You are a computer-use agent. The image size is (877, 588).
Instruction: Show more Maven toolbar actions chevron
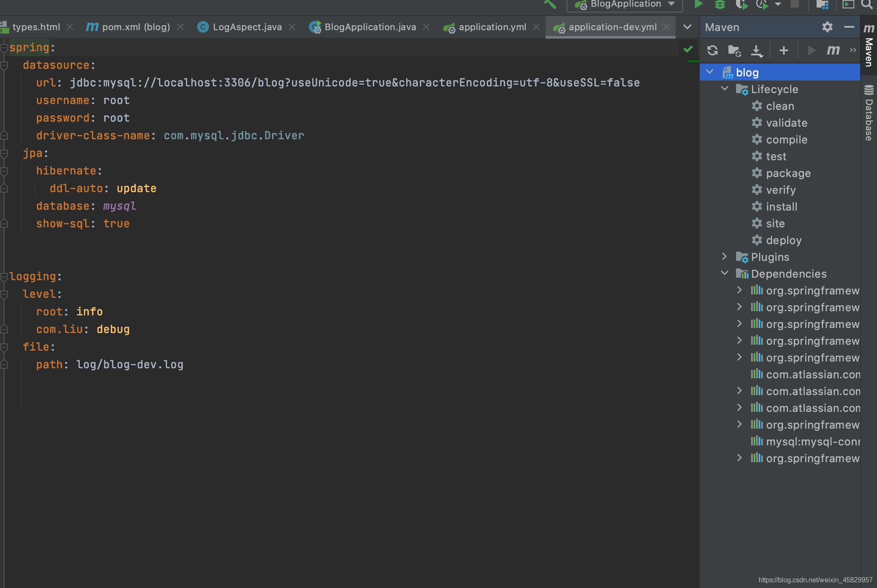pyautogui.click(x=853, y=50)
